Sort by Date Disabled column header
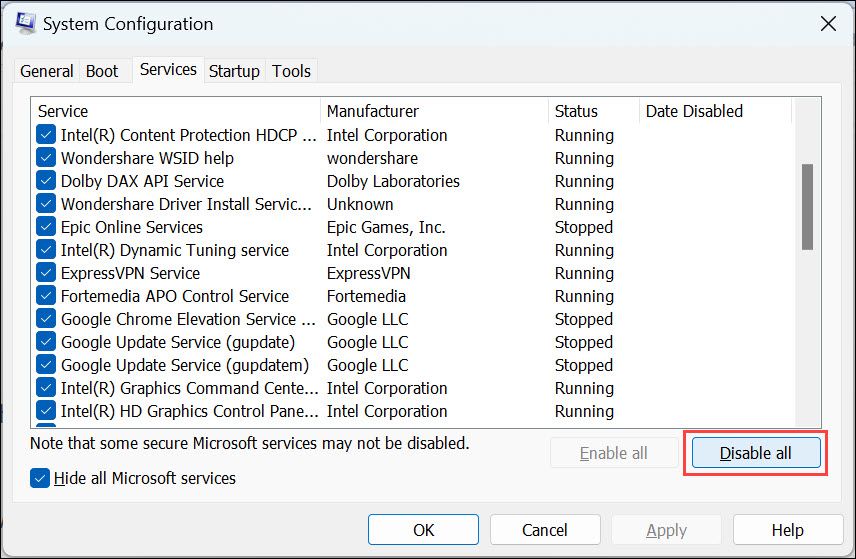Screen dimensions: 856x559 pos(715,111)
